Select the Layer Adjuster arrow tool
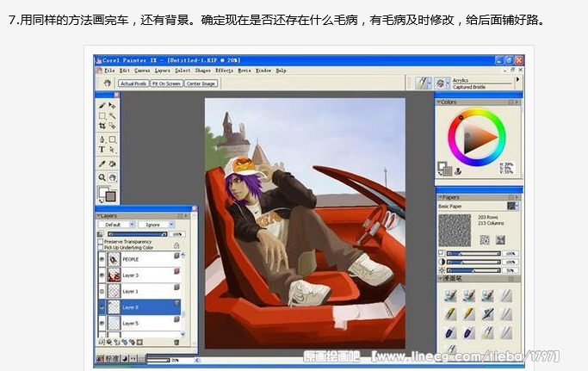The image size is (588, 371). pyautogui.click(x=112, y=105)
